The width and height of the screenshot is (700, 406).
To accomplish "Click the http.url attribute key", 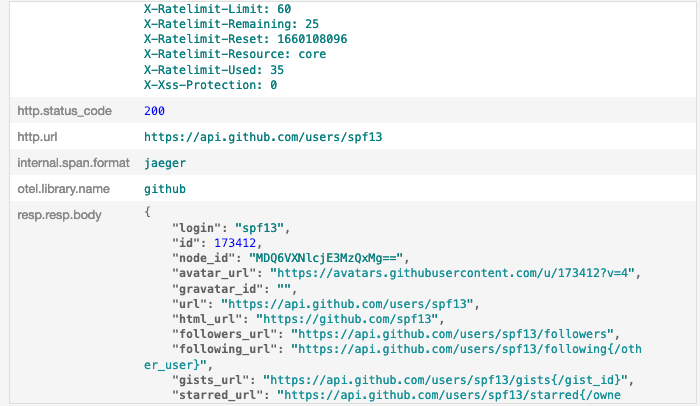I will (x=39, y=136).
